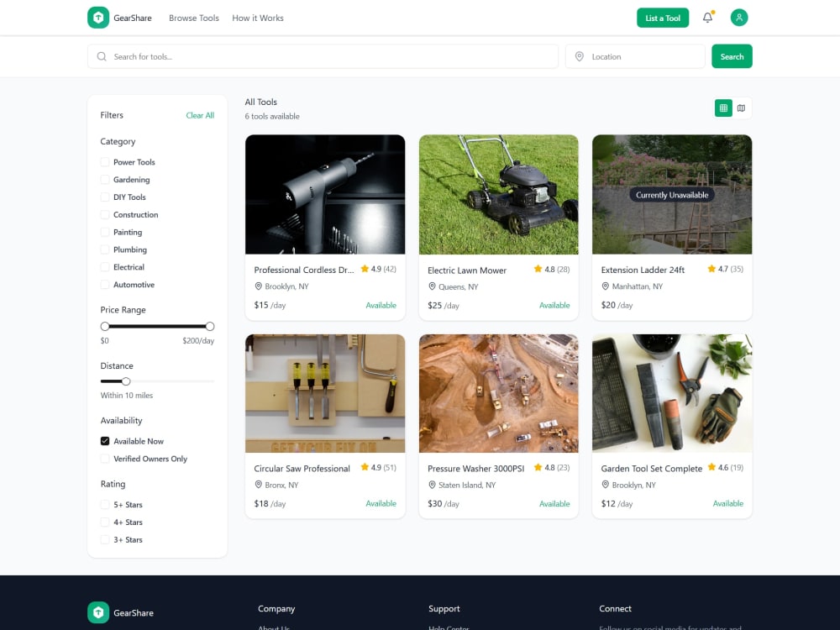Click the $20 /day price text
This screenshot has height=630, width=840.
pos(617,305)
